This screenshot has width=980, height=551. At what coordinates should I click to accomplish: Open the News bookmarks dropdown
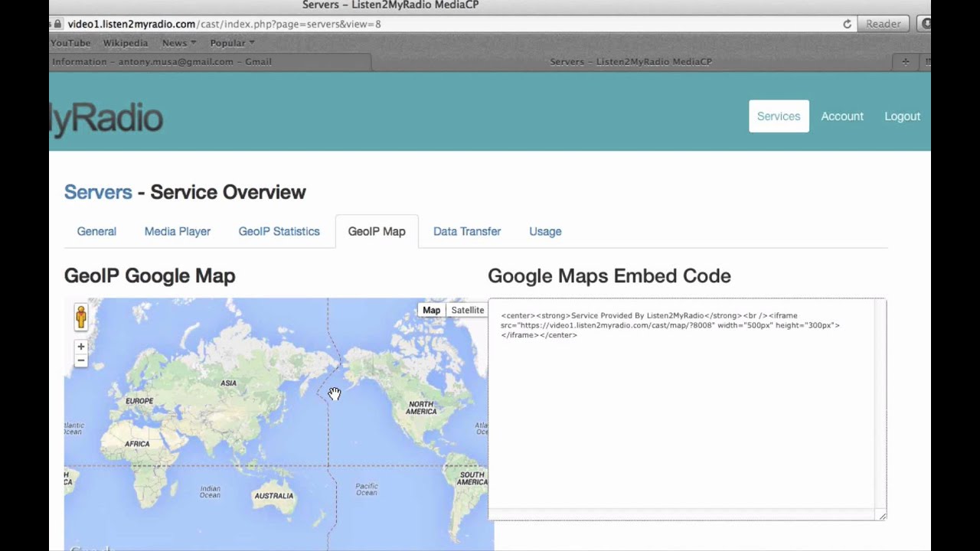click(x=179, y=43)
